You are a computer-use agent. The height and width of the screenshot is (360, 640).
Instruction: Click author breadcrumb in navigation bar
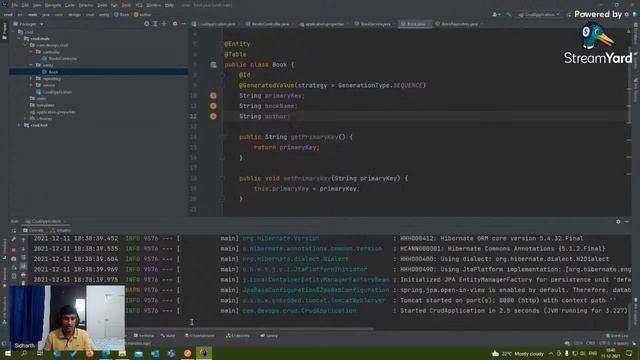[x=142, y=14]
